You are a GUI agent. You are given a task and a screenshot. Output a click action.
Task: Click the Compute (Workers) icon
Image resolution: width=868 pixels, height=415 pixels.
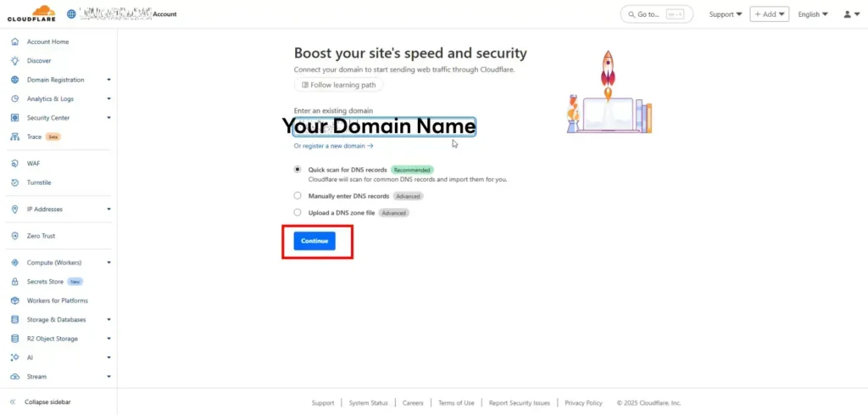pos(15,262)
